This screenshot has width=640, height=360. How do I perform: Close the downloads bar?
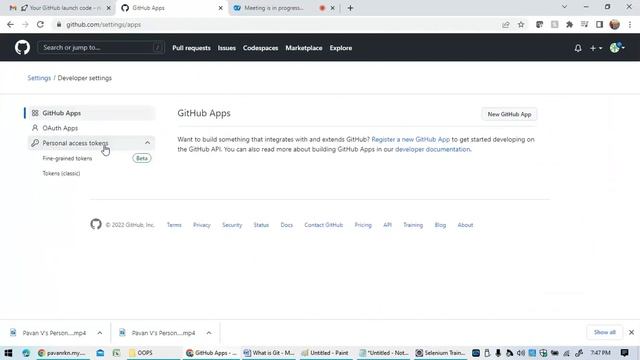coord(631,332)
